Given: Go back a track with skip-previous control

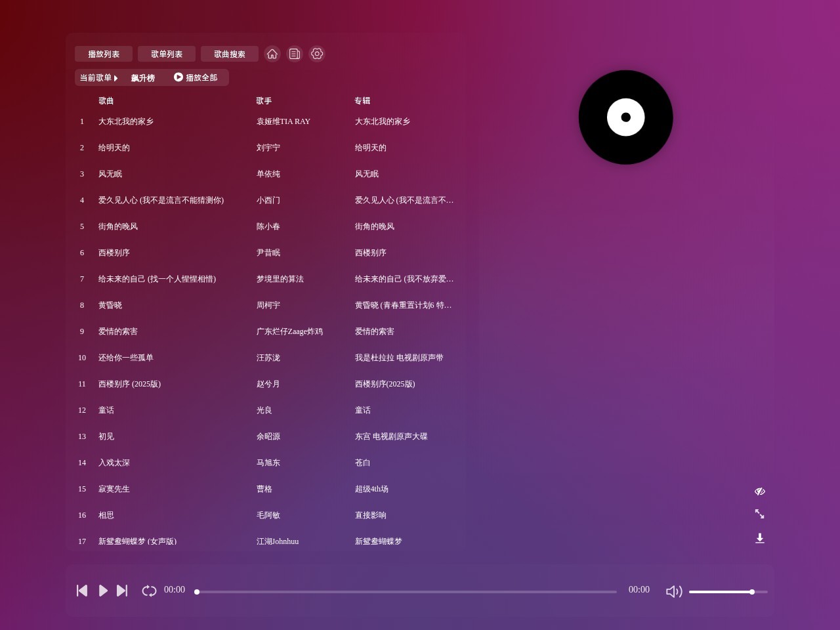Looking at the screenshot, I should 82,591.
